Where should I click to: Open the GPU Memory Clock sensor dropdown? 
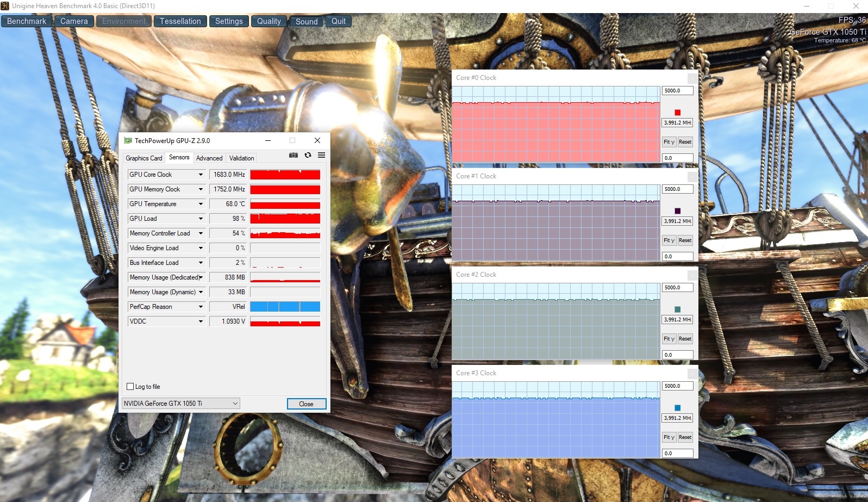coord(201,189)
